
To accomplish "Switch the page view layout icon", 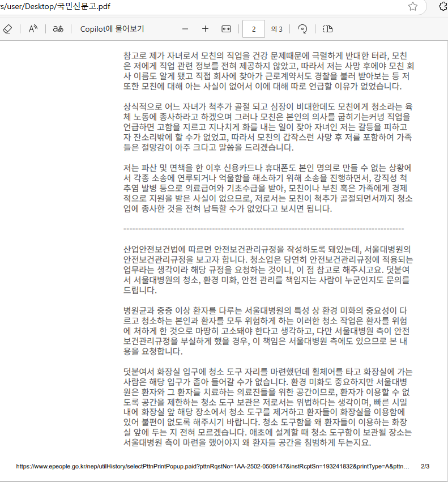I will [328, 29].
